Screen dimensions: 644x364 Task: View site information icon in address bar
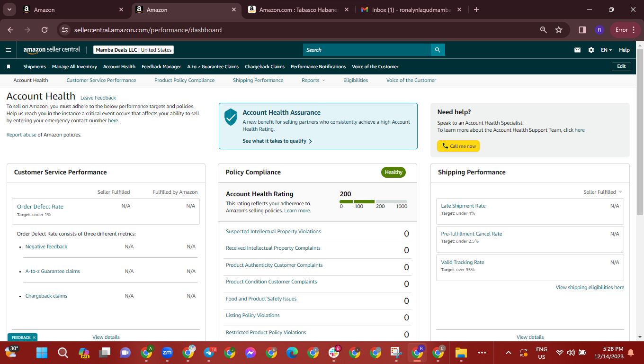click(x=65, y=30)
